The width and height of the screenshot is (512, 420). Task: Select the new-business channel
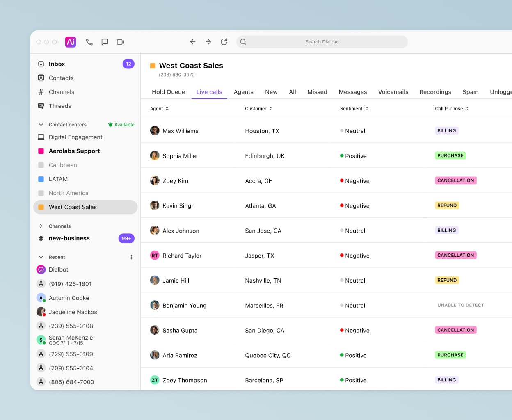pyautogui.click(x=69, y=238)
